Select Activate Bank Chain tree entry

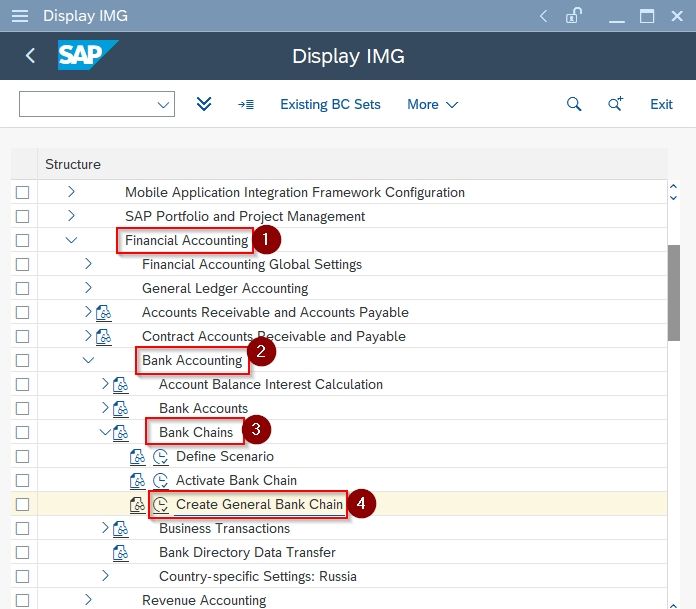tap(236, 481)
